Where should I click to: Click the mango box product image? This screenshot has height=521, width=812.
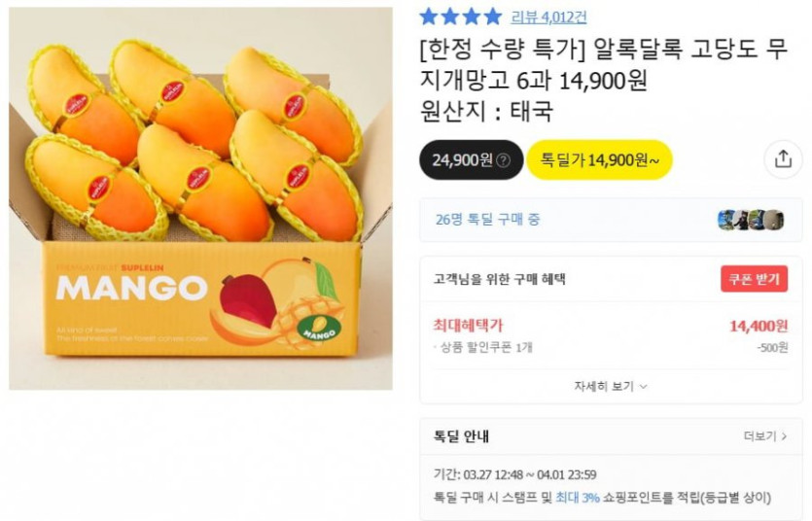[x=200, y=199]
